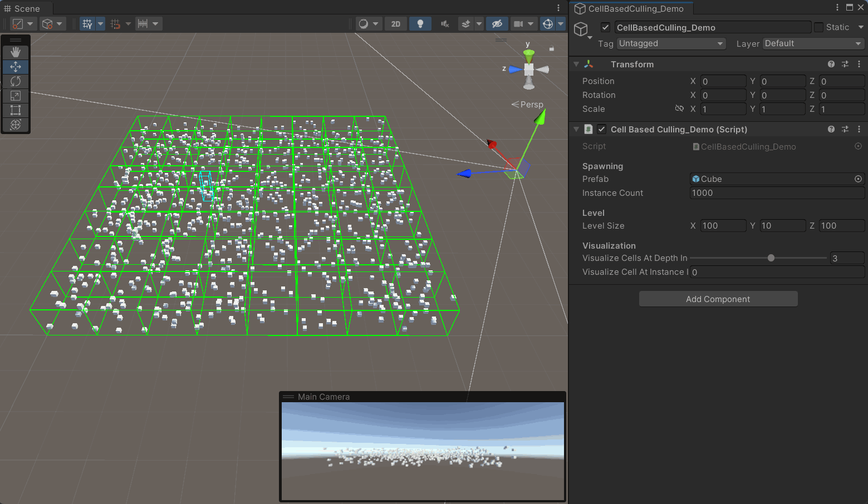Viewport: 868px width, 504px height.
Task: Select the Rect tool
Action: 16,110
